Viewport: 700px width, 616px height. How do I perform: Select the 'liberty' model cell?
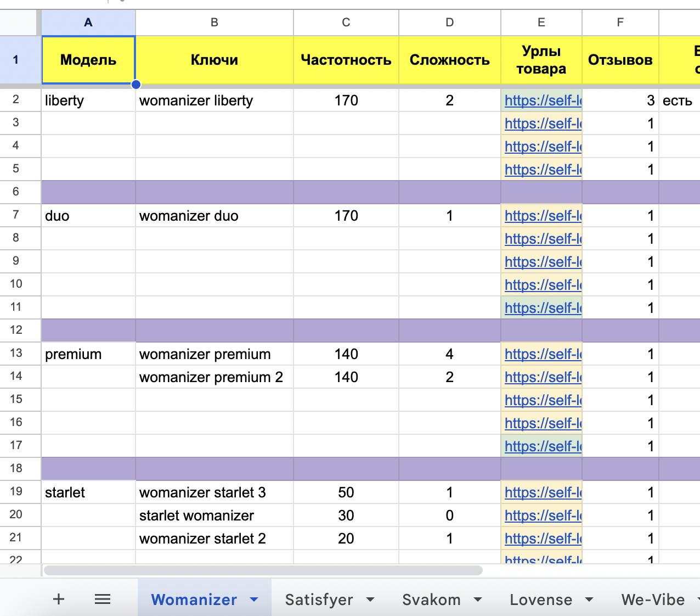tap(88, 100)
